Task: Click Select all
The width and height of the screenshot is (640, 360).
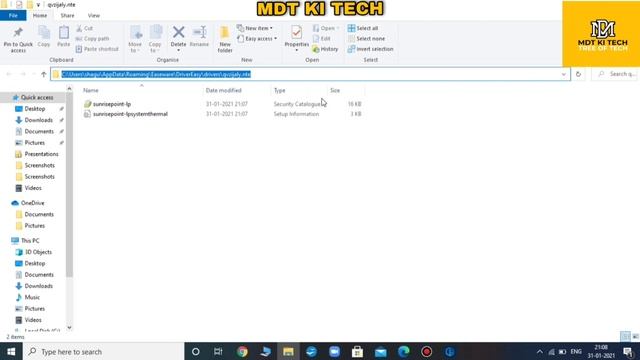Action: click(x=363, y=28)
